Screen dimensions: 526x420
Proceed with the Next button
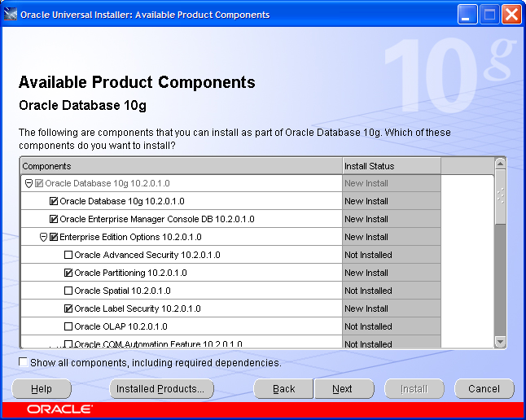(x=344, y=389)
